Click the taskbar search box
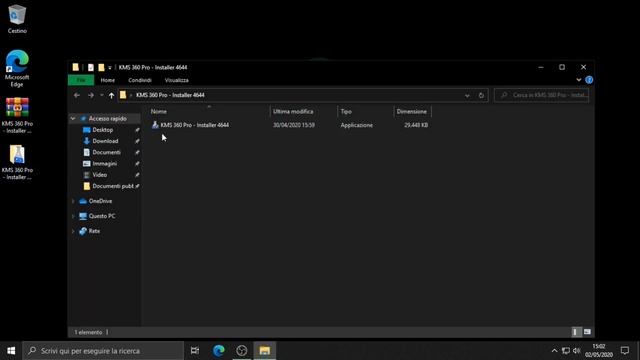640x360 pixels. [103, 351]
